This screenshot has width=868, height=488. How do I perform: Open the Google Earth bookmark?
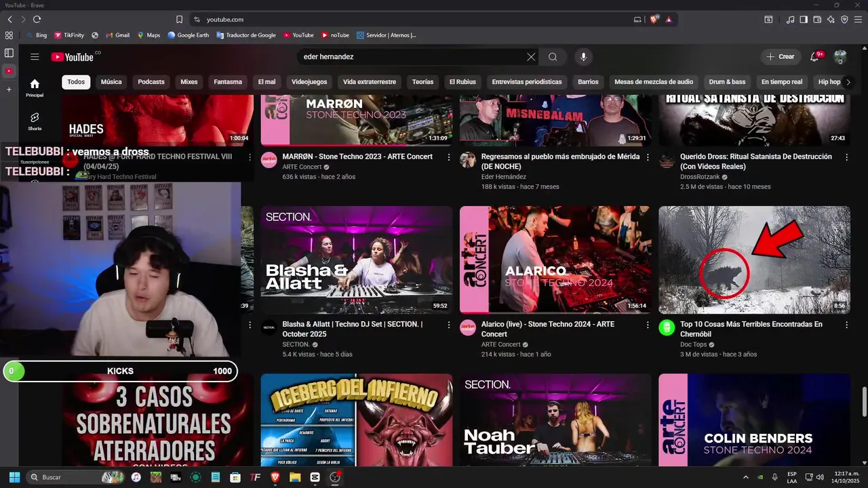pos(188,35)
